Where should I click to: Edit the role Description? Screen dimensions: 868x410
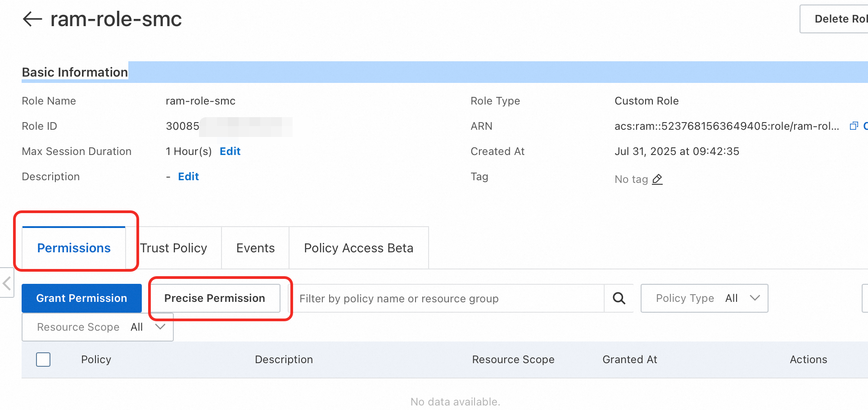(x=188, y=177)
